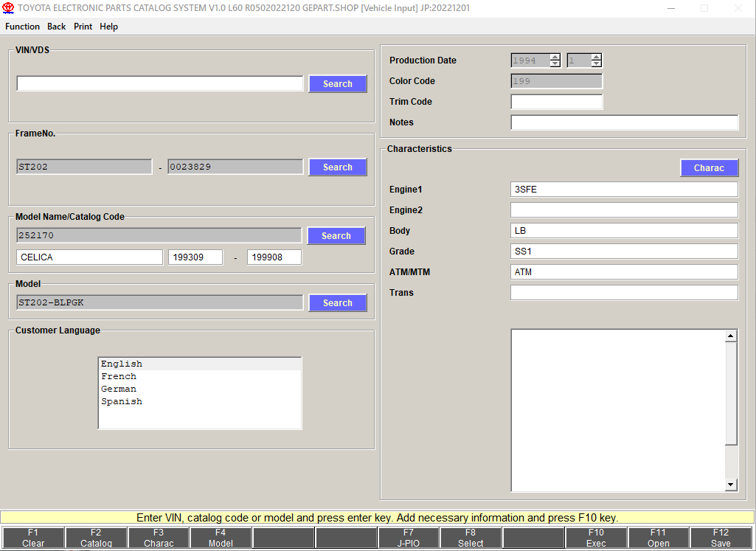Click the F1 Clear function key button
The image size is (756, 551).
[x=33, y=538]
